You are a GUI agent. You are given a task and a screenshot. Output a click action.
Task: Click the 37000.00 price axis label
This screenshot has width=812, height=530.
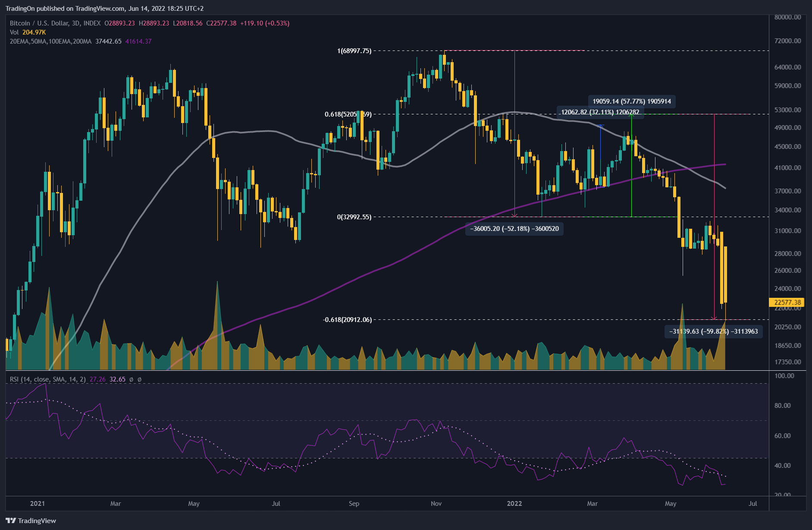coord(788,191)
